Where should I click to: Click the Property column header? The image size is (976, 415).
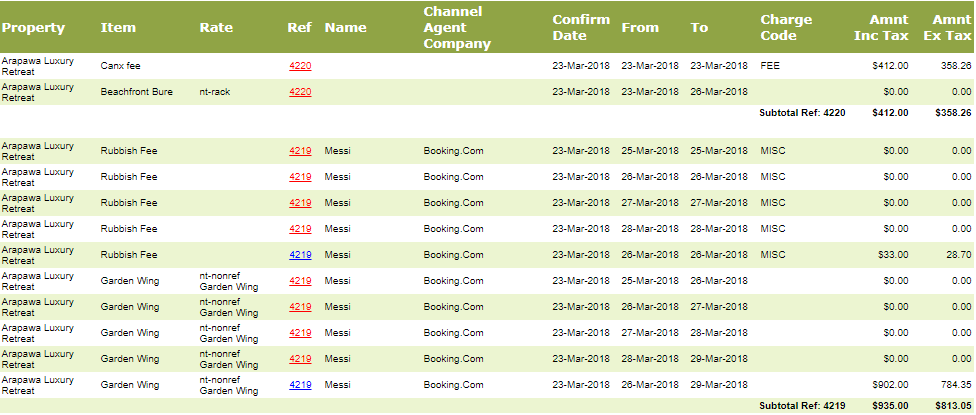pyautogui.click(x=33, y=27)
